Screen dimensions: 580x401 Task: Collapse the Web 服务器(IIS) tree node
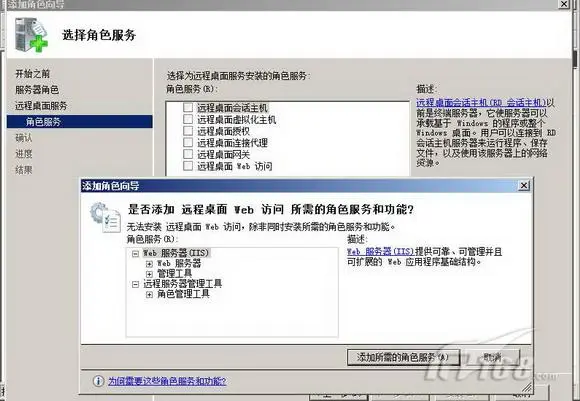(x=135, y=253)
